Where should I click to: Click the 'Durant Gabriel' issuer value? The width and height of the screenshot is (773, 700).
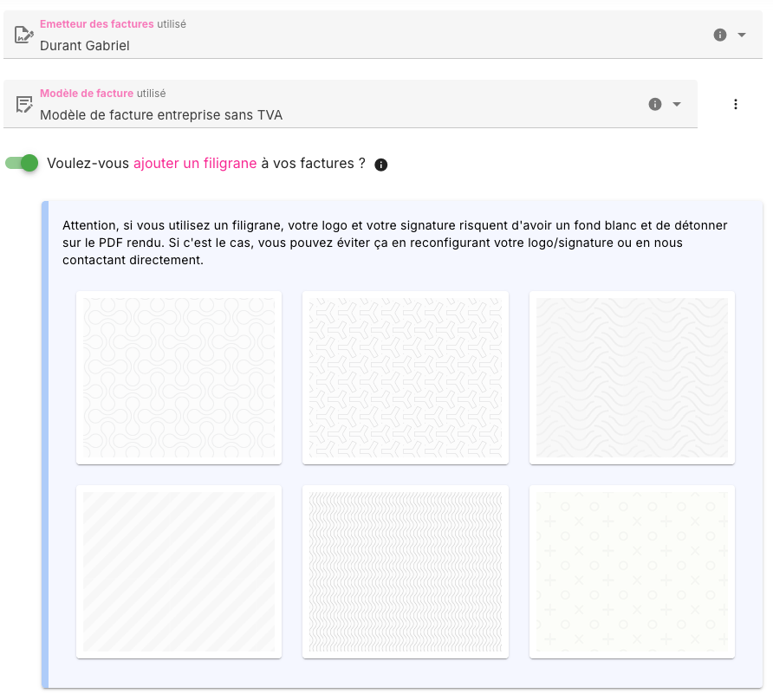85,45
